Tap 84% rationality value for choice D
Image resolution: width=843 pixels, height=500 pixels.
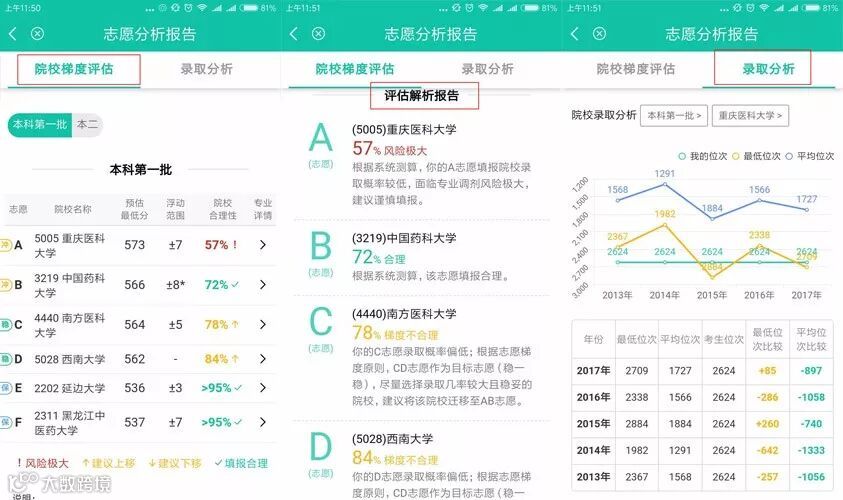pyautogui.click(x=216, y=359)
